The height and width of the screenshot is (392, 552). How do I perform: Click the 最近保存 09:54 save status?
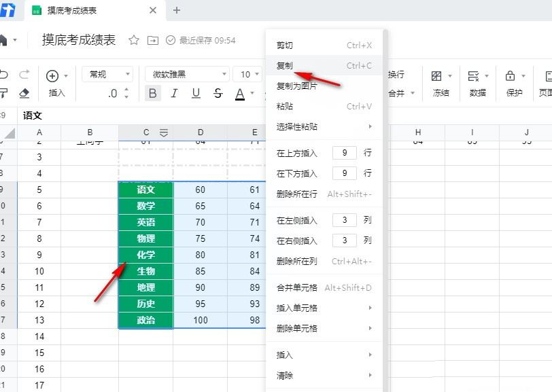pyautogui.click(x=204, y=41)
